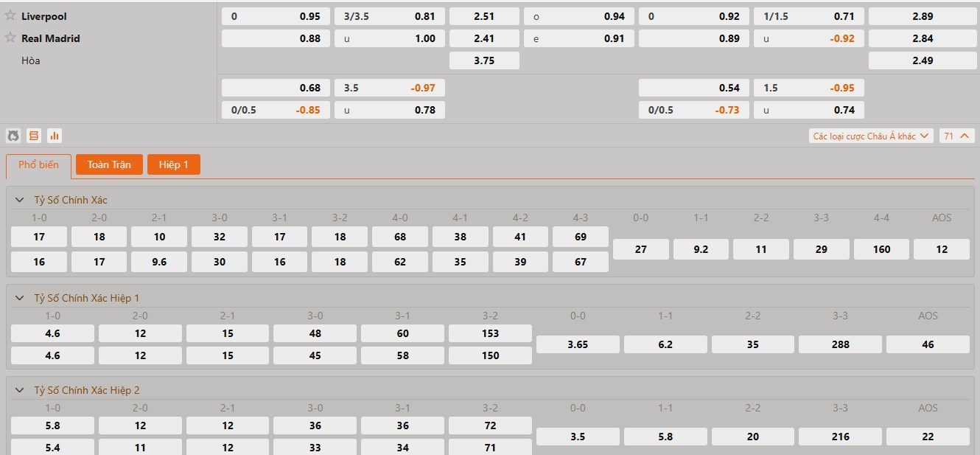Screen dimensions: 980x455
Task: Star Liverpool as a favorite team
Action: pos(10,15)
